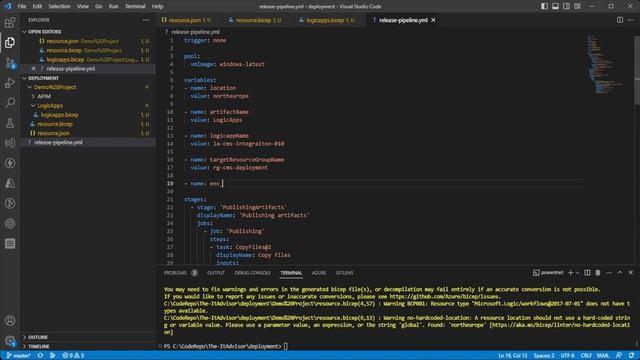640x360 pixels.
Task: Close release-pipeline.yml editor tab
Action: click(433, 20)
